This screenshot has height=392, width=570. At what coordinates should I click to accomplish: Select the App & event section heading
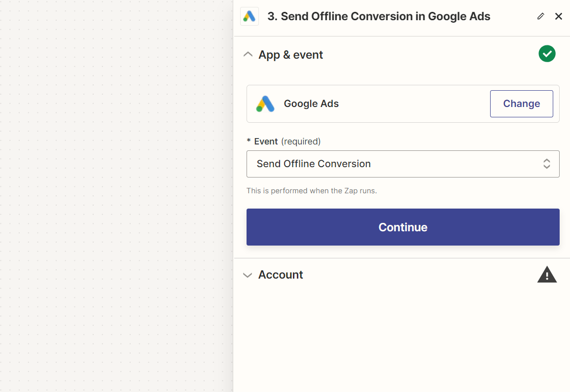click(290, 55)
